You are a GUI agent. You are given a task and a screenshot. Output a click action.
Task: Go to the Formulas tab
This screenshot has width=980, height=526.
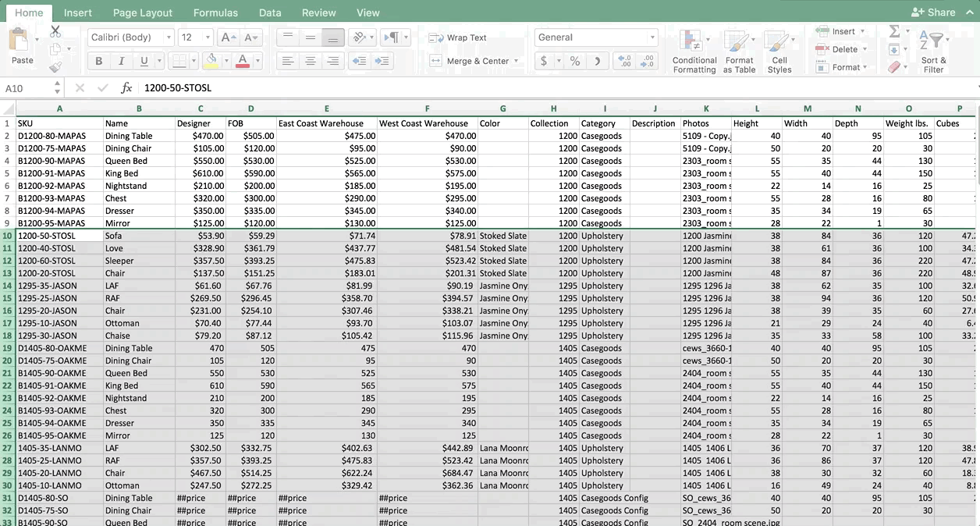(x=216, y=12)
